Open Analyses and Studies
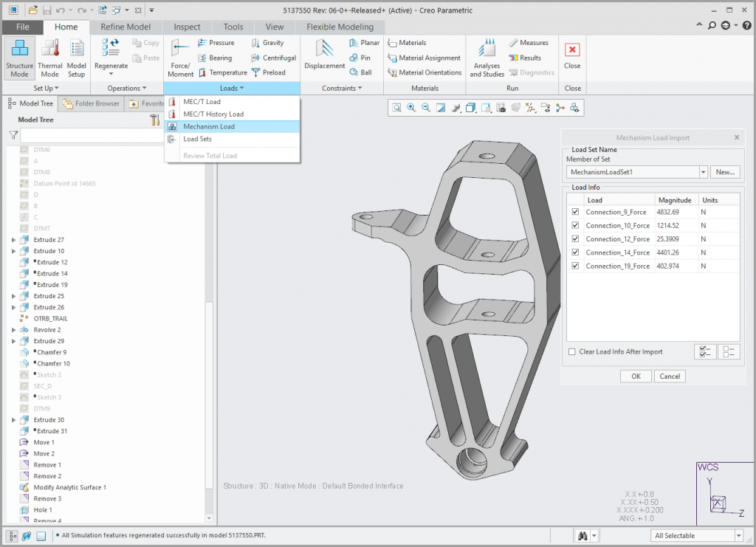756x547 pixels. click(x=487, y=58)
